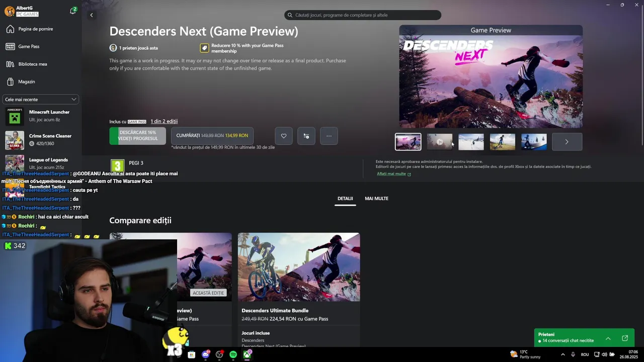Image resolution: width=644 pixels, height=362 pixels.
Task: Open Crime Scene Cleaner from recent list
Action: [40, 140]
